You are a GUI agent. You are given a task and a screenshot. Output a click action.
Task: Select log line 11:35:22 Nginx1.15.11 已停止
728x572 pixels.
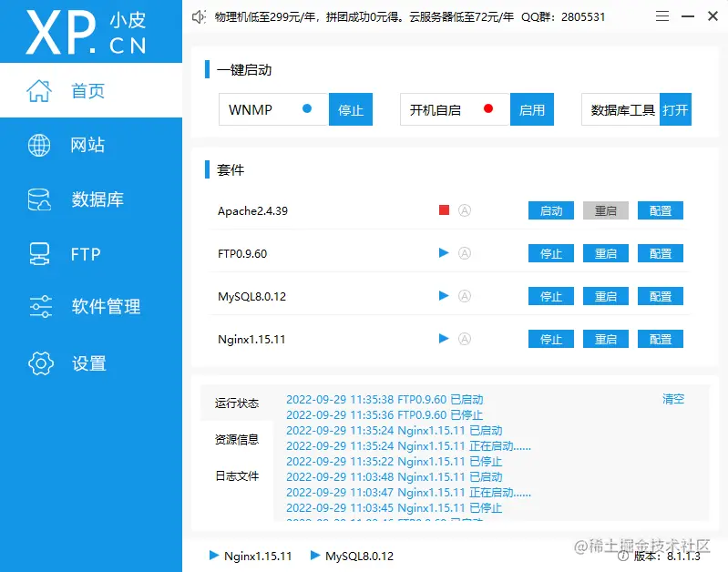[x=395, y=462]
